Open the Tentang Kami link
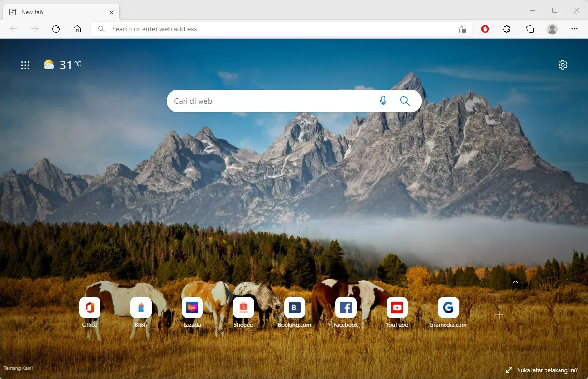Screen dimensions: 588x379 click(x=18, y=368)
